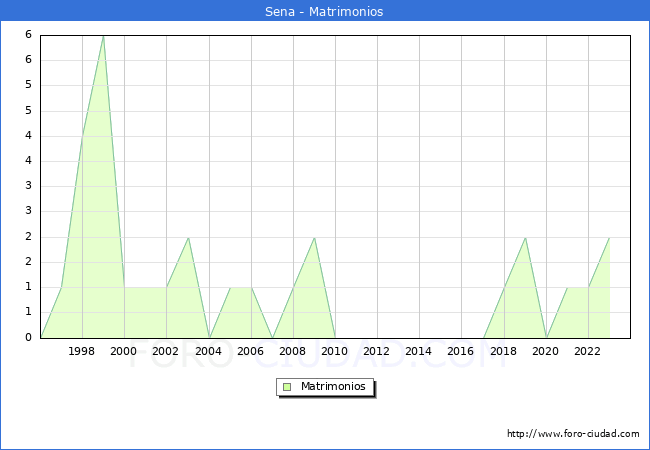Click the y-axis label 0

point(28,337)
